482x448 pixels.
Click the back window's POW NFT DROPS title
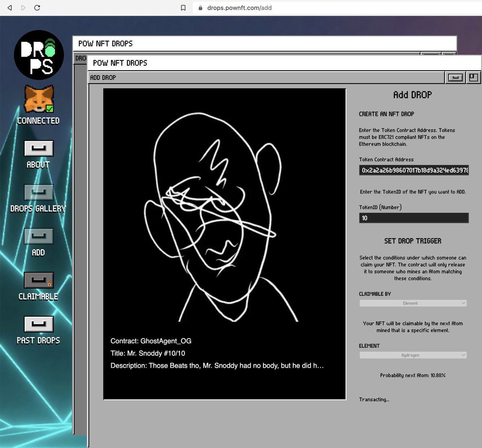[x=105, y=44]
